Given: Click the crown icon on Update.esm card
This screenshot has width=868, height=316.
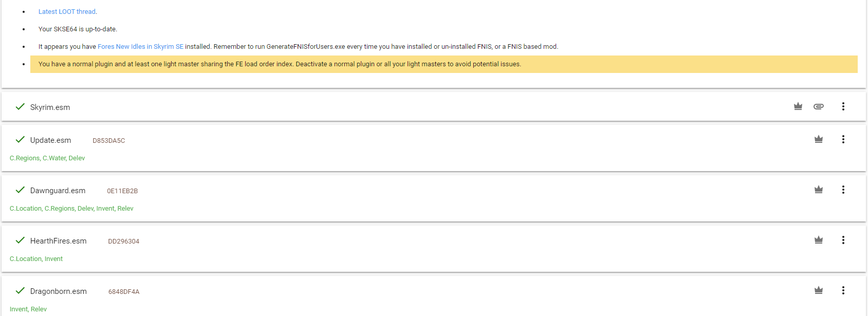Looking at the screenshot, I should coord(819,139).
